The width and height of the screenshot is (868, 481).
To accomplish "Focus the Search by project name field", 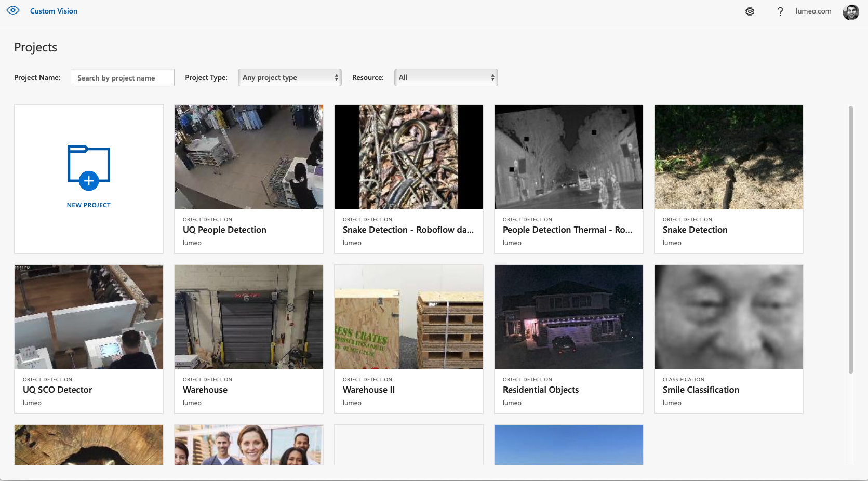I will (x=123, y=78).
